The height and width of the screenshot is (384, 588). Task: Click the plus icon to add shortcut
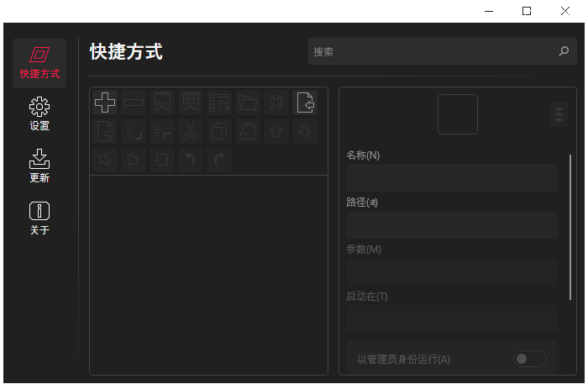click(105, 103)
